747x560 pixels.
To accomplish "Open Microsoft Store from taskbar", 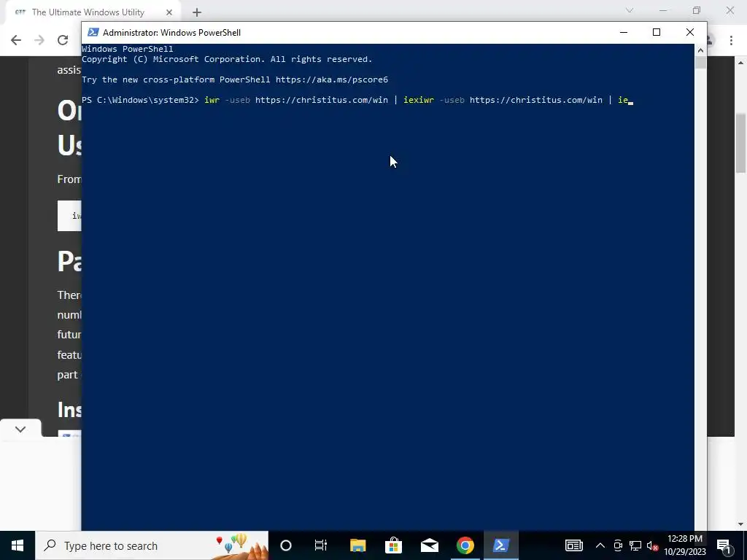I will click(x=393, y=545).
